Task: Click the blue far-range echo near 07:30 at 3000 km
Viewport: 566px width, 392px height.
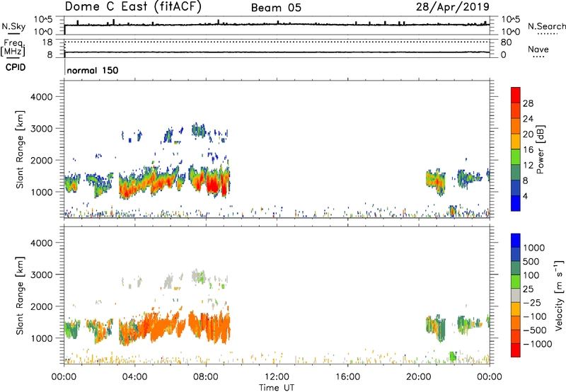Action: tap(199, 130)
